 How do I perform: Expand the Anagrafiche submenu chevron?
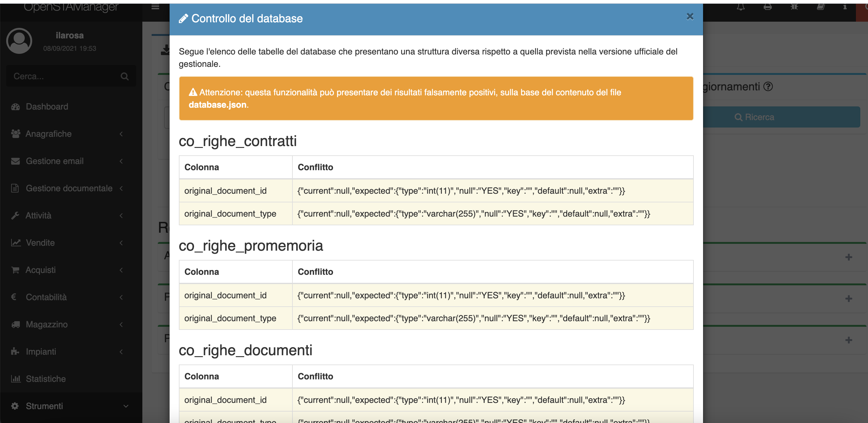121,134
